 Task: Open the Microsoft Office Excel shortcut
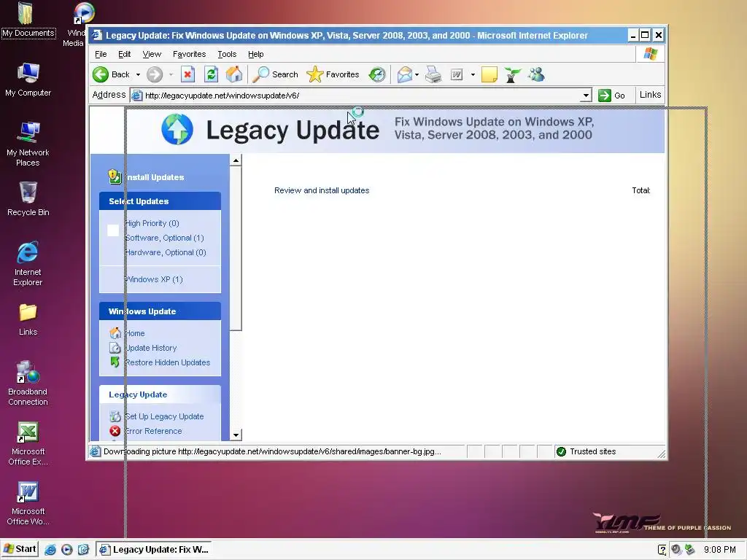tap(28, 443)
